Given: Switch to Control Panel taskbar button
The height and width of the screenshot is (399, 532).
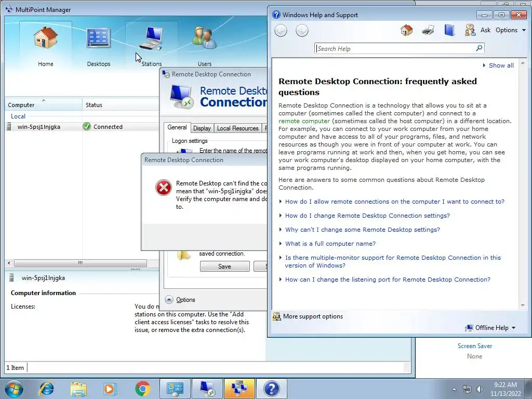Looking at the screenshot, I should click(x=175, y=389).
